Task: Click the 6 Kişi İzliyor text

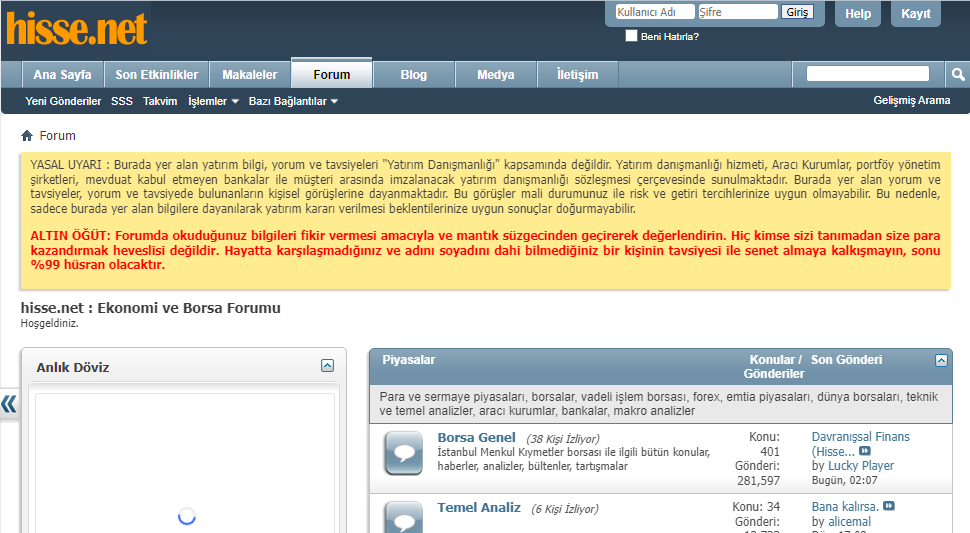Action: click(x=565, y=509)
